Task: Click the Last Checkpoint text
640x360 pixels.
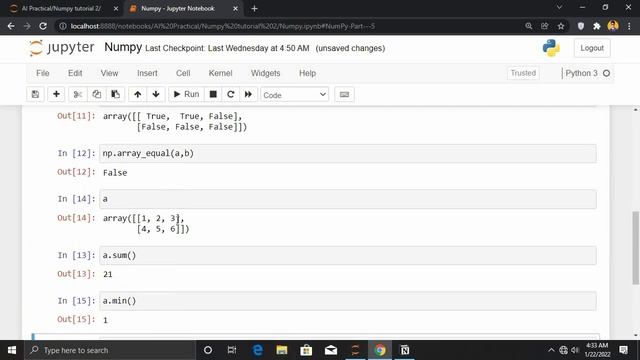Action: click(x=227, y=48)
